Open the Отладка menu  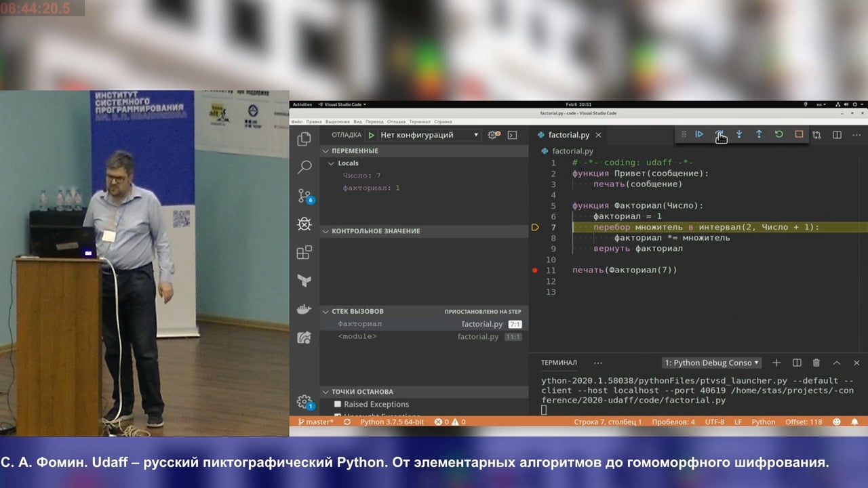pos(396,121)
